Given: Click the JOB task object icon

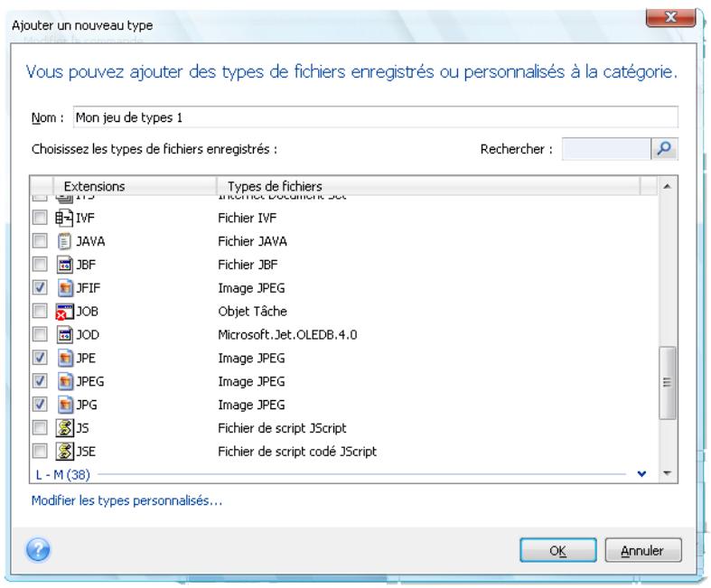Looking at the screenshot, I should (64, 312).
